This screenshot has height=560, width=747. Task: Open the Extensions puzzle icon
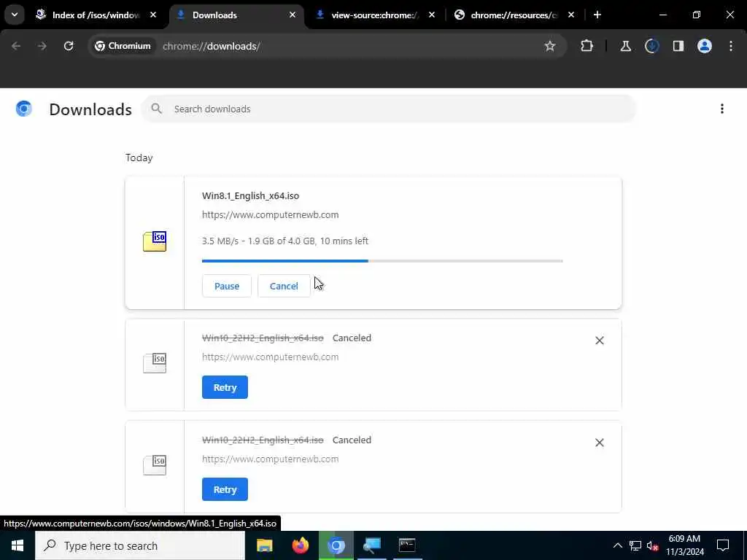pos(587,46)
